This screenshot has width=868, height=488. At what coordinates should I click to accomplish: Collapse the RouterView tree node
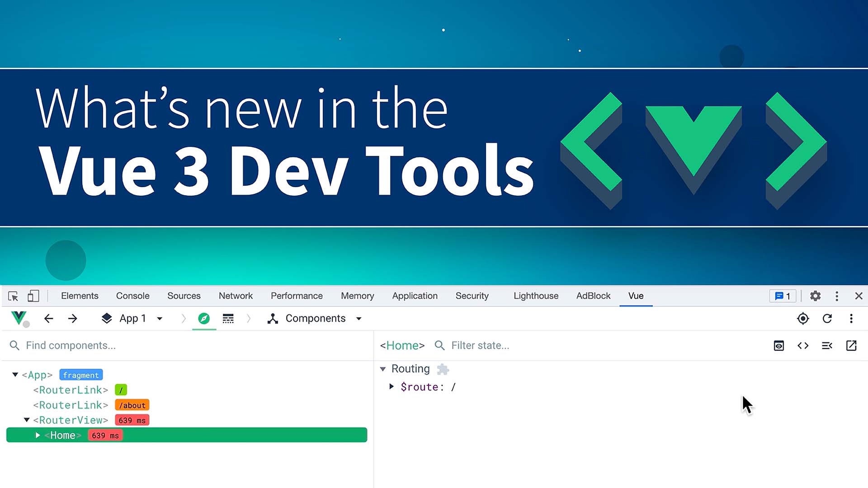(x=26, y=420)
